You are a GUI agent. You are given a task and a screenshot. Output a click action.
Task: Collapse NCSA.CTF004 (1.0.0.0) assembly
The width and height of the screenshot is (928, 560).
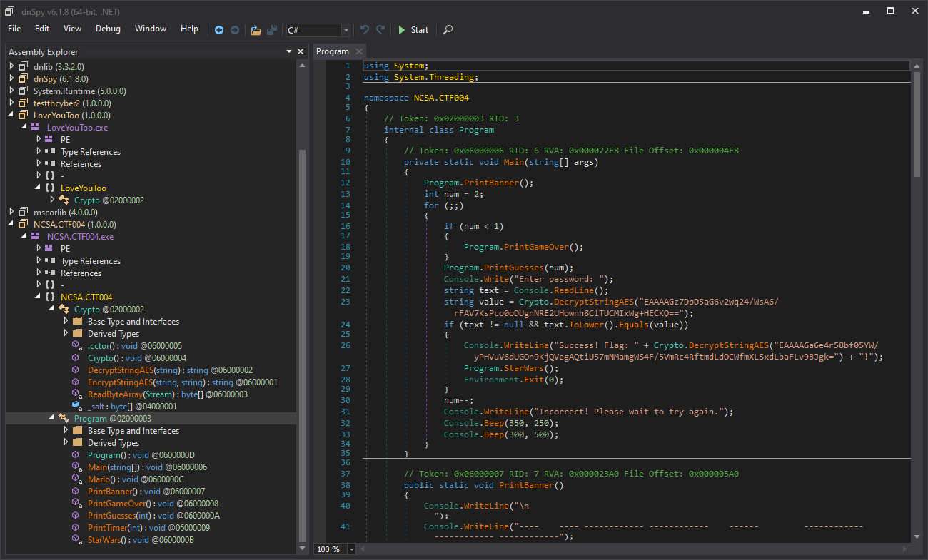point(11,224)
